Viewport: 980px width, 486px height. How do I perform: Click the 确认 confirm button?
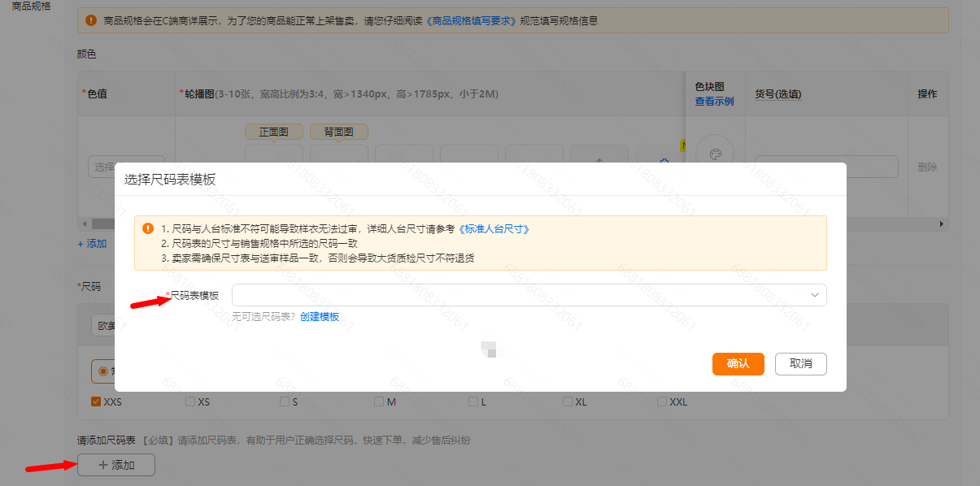pyautogui.click(x=738, y=364)
